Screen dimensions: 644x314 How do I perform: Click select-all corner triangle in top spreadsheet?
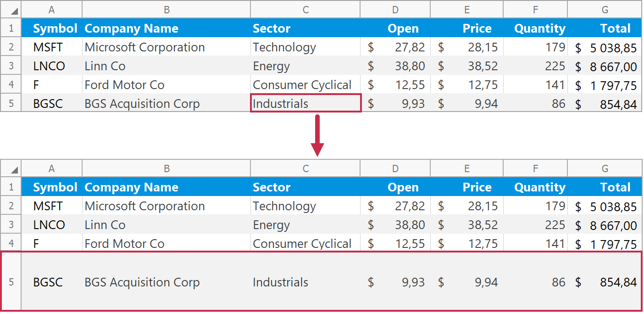pyautogui.click(x=15, y=11)
